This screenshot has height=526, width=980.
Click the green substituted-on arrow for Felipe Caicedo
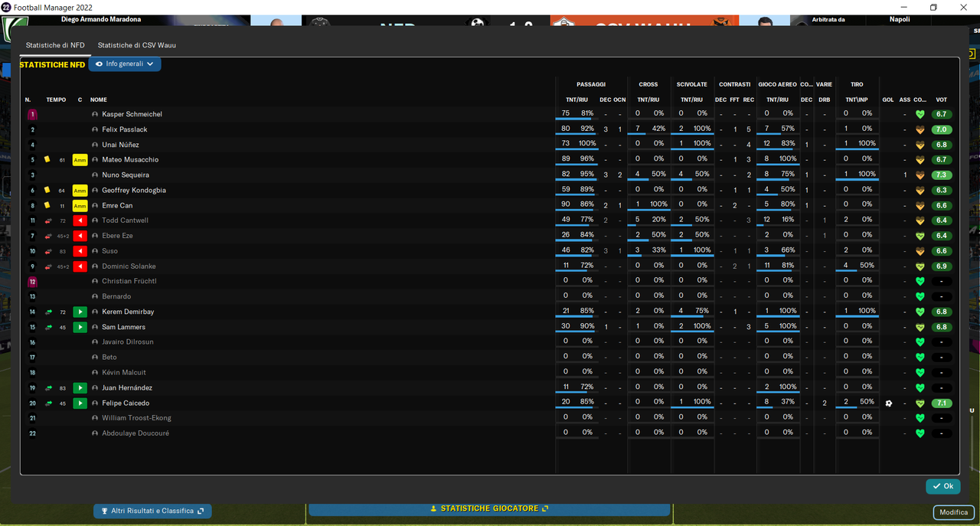point(80,403)
